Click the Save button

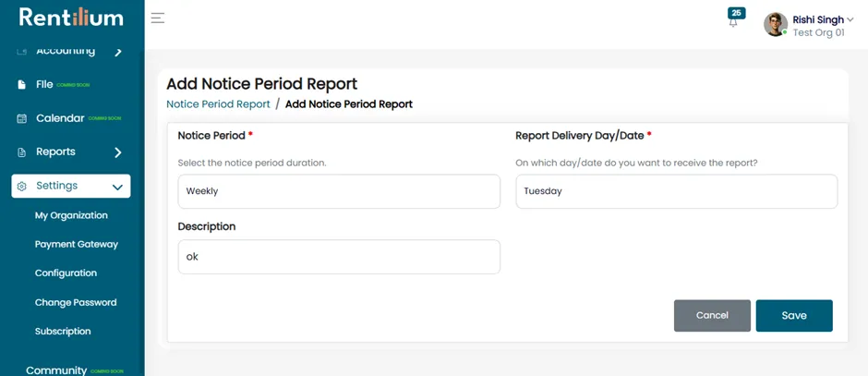click(x=794, y=316)
